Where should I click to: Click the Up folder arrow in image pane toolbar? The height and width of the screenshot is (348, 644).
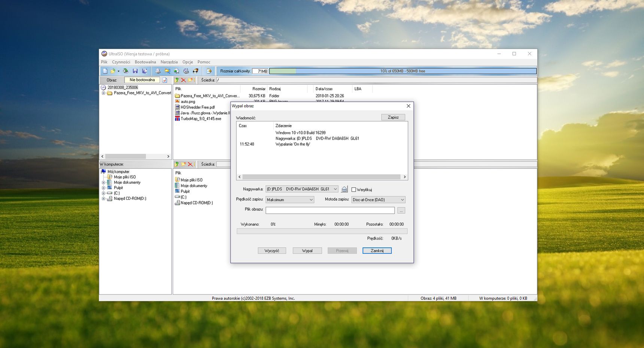(177, 80)
